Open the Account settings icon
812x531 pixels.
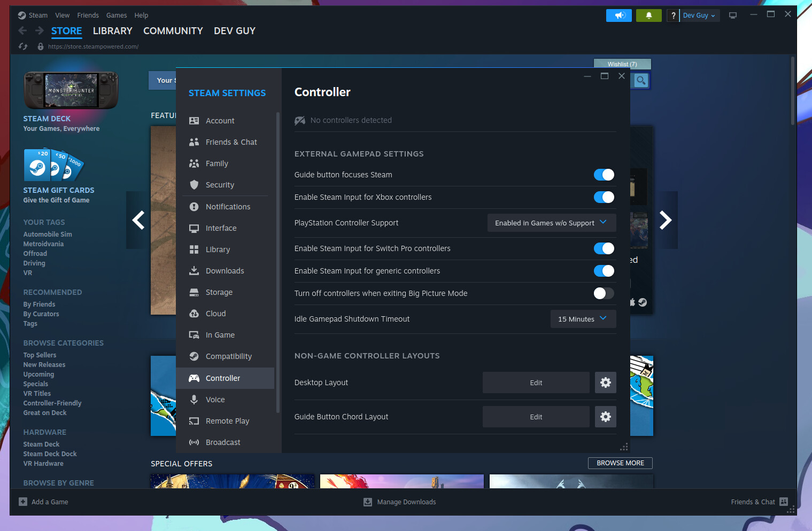194,121
